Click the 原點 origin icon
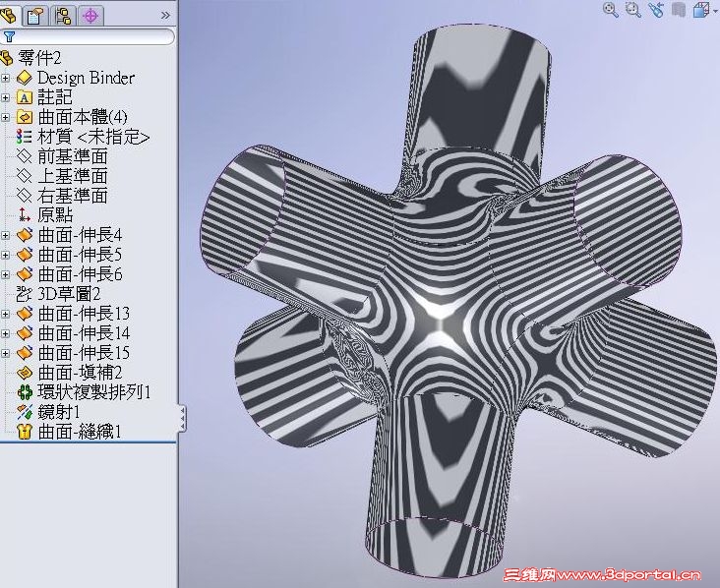 [25, 215]
